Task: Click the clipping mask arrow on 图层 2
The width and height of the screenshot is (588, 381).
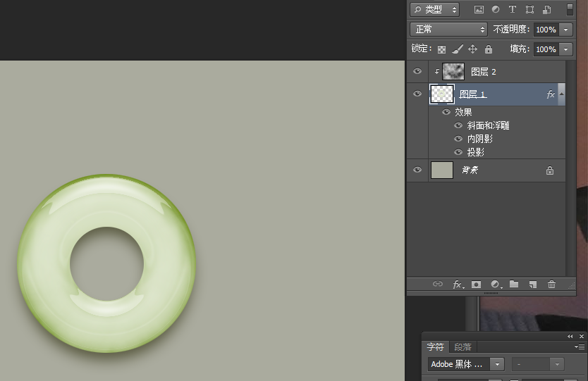Action: pyautogui.click(x=437, y=71)
